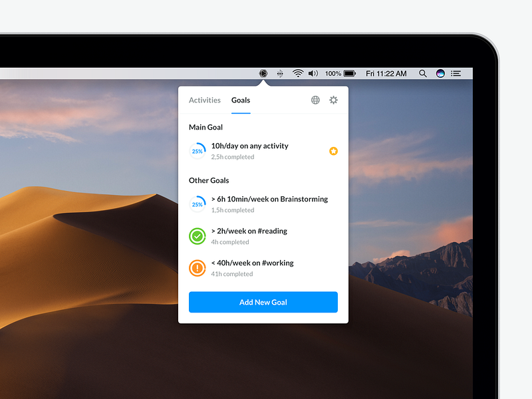Launch Siri from the menu bar

(x=440, y=74)
